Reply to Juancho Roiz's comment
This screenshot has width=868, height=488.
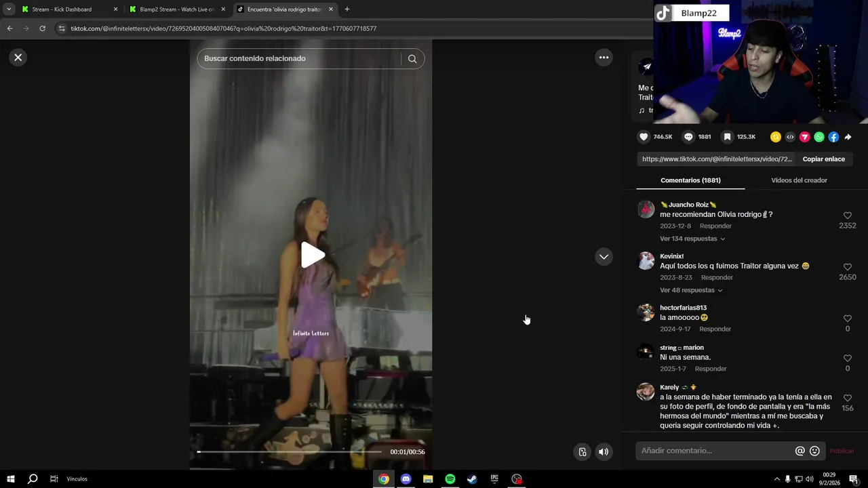coord(715,226)
